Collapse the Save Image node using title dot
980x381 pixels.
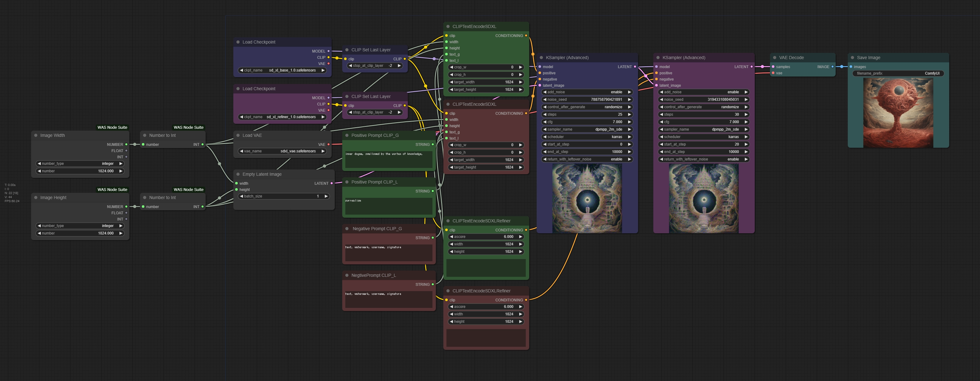click(852, 58)
